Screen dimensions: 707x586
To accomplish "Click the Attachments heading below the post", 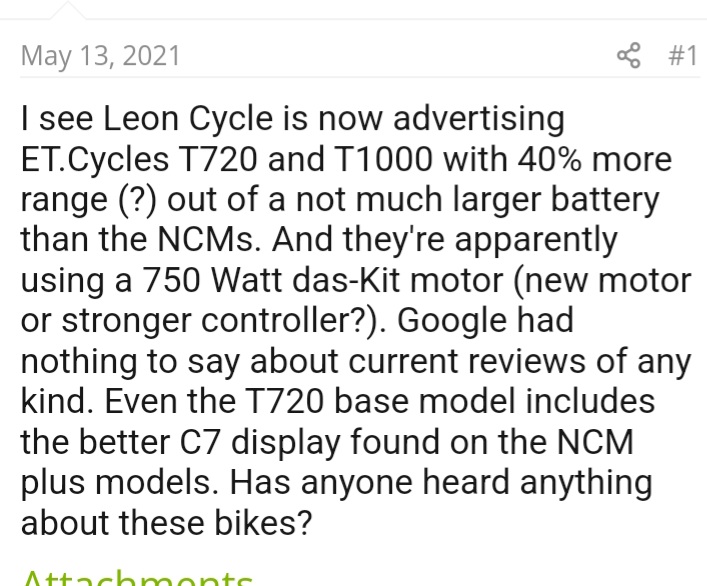I will (137, 578).
